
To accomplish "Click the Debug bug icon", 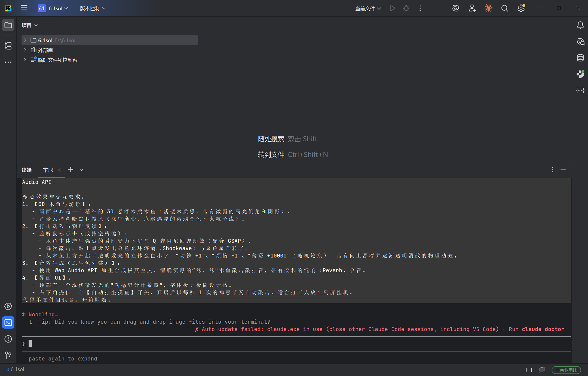I will point(406,8).
